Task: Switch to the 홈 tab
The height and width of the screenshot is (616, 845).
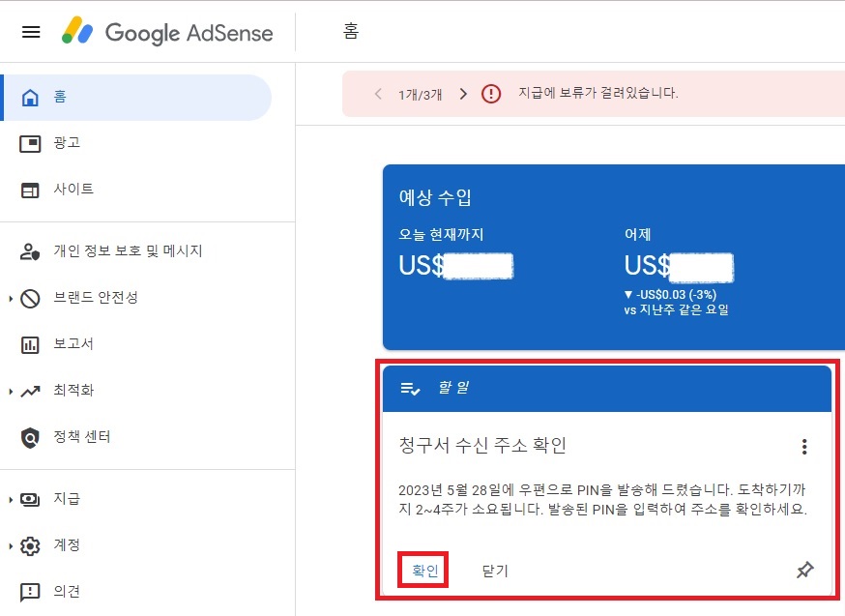Action: pyautogui.click(x=350, y=31)
